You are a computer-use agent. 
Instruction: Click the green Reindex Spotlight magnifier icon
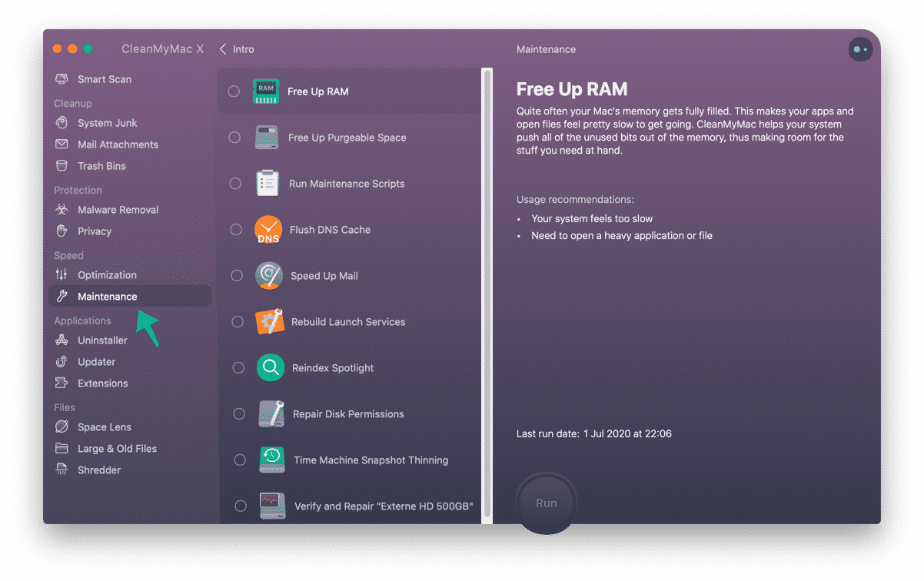point(271,368)
